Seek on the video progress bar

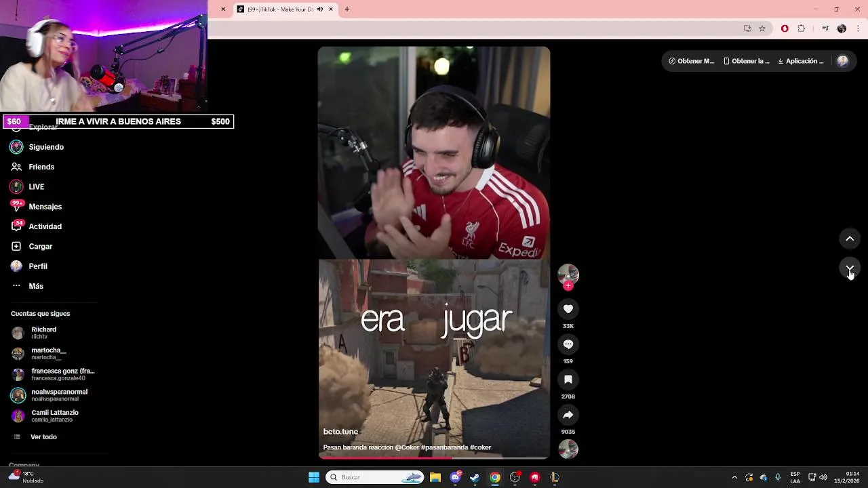pyautogui.click(x=434, y=457)
